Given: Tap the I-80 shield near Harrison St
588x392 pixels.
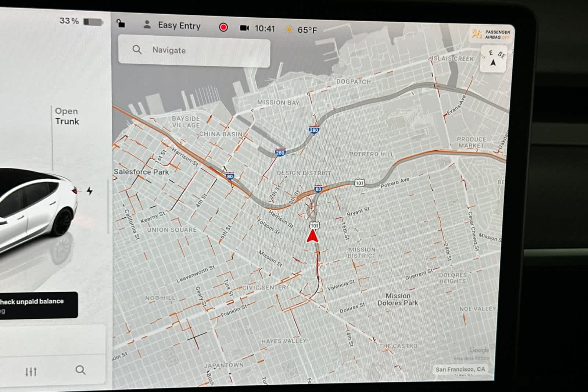Looking at the screenshot, I should [230, 177].
